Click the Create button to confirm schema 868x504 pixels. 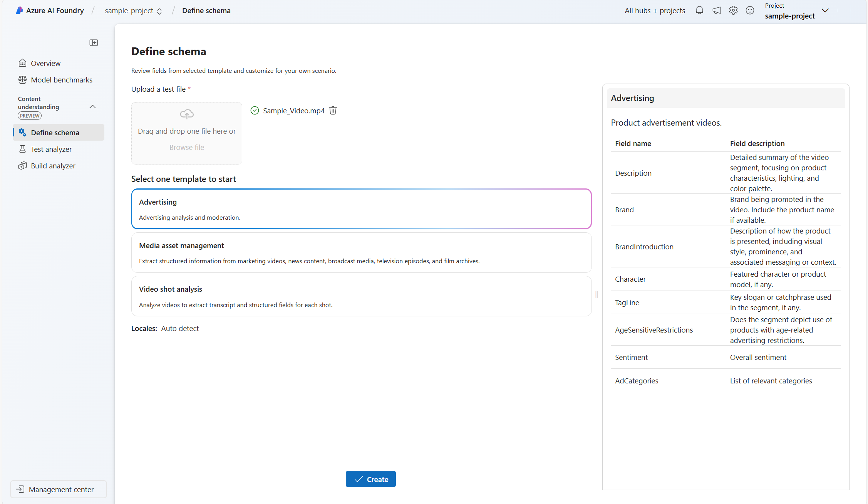[x=371, y=479]
